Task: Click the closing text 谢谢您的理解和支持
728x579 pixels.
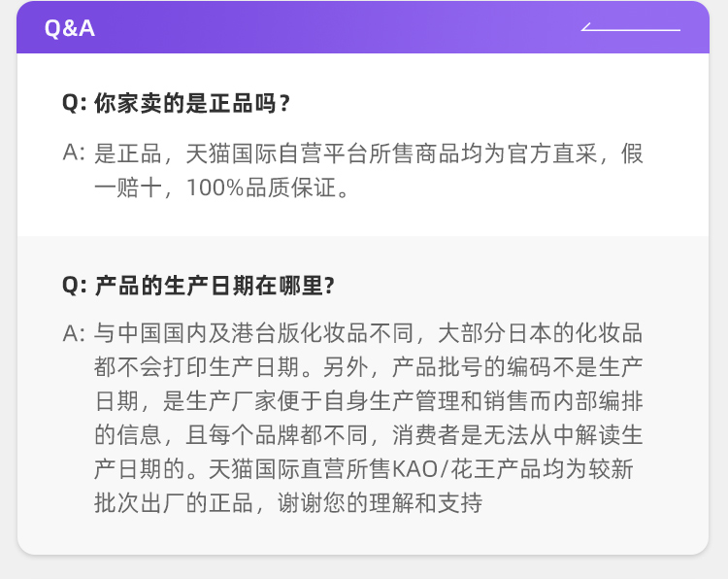Action: (380, 502)
